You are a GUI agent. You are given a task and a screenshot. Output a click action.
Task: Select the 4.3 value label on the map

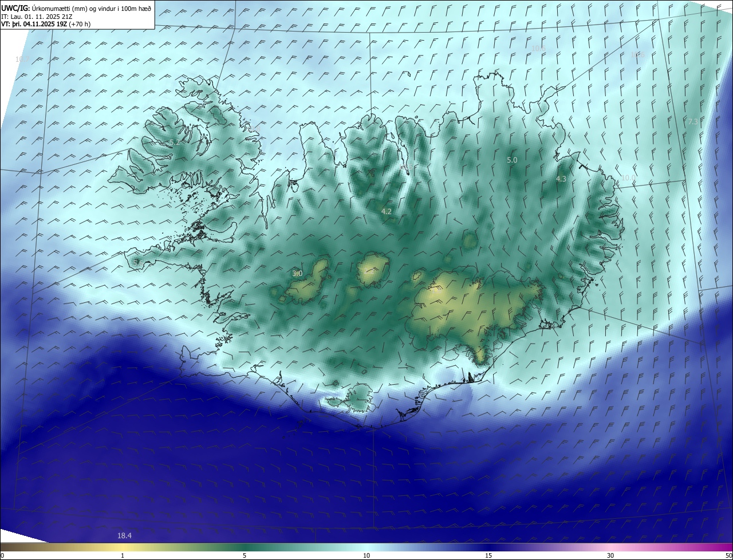tap(561, 179)
